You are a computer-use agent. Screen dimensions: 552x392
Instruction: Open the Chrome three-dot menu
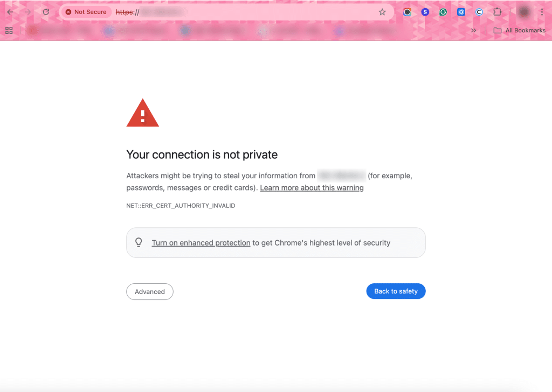tap(542, 12)
